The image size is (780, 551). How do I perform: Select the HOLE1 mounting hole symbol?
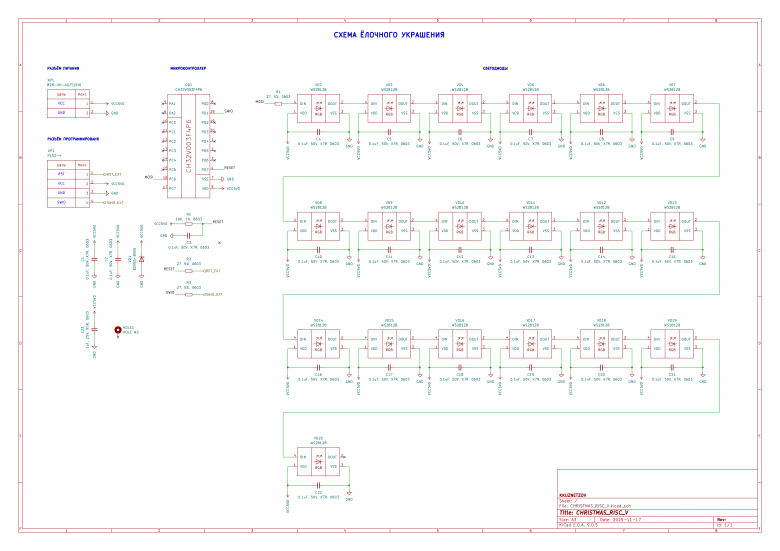click(x=118, y=328)
